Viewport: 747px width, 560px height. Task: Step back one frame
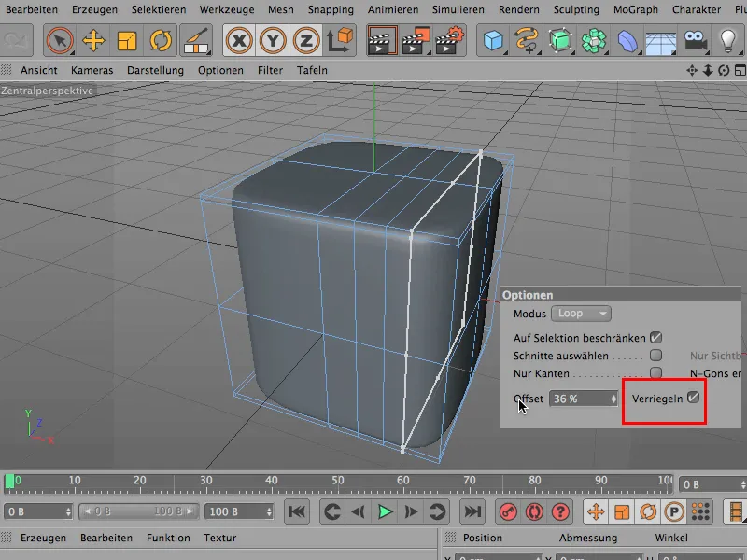click(x=359, y=511)
